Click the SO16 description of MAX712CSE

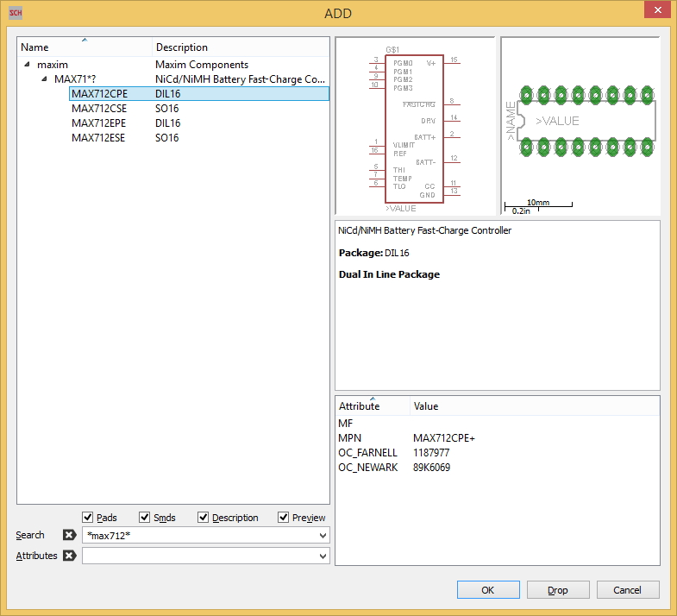[166, 109]
